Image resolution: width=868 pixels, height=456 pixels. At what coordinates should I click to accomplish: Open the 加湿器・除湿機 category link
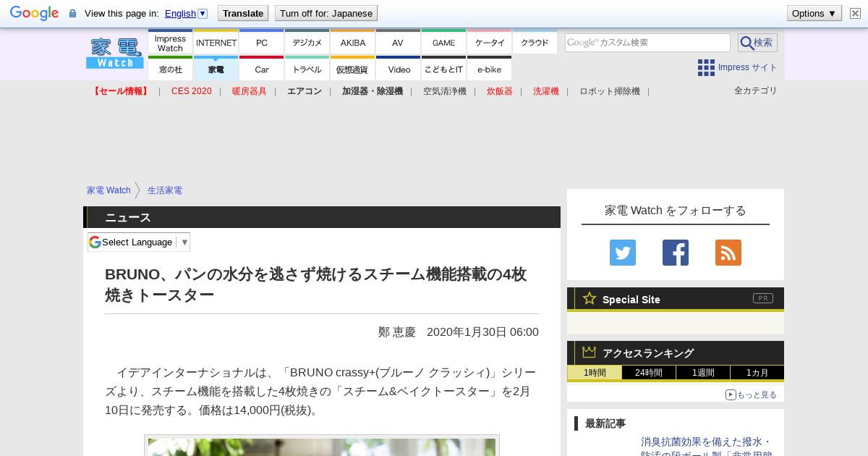(x=373, y=91)
